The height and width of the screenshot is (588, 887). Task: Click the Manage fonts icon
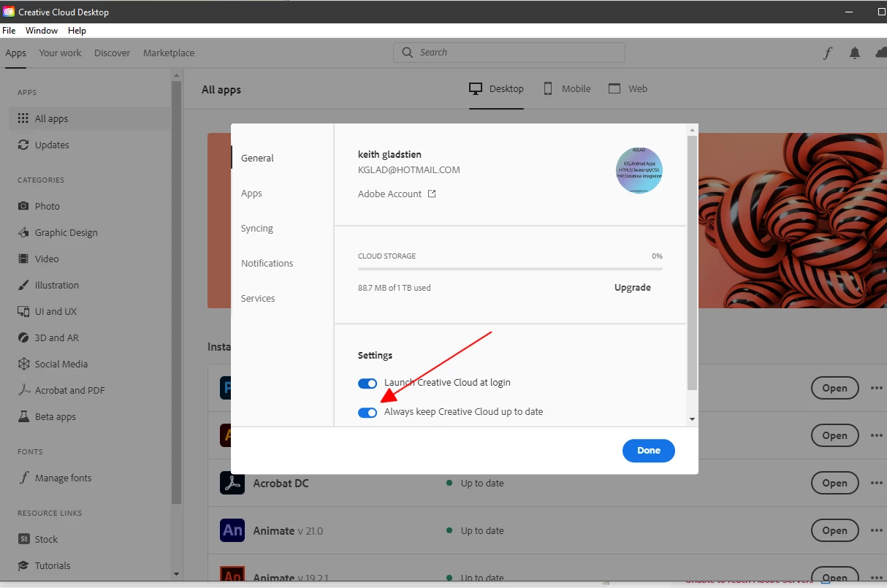[23, 478]
